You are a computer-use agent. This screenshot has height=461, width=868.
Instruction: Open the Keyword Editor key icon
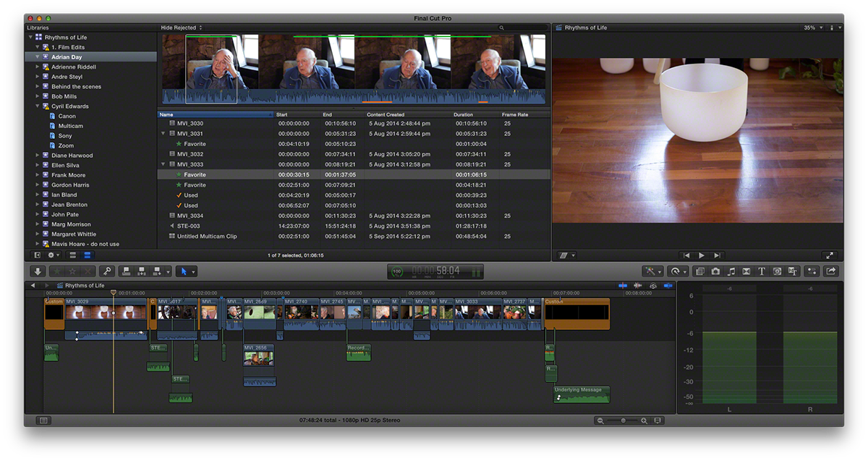106,271
